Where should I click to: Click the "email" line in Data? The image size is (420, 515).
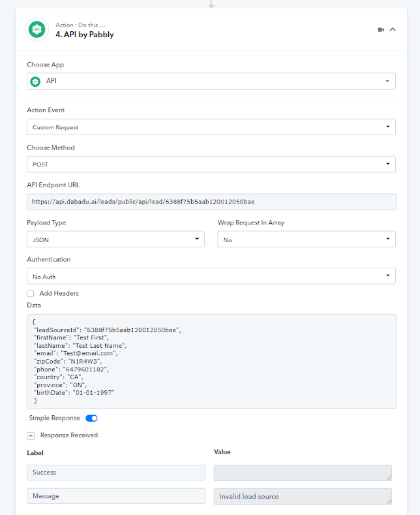pos(76,353)
